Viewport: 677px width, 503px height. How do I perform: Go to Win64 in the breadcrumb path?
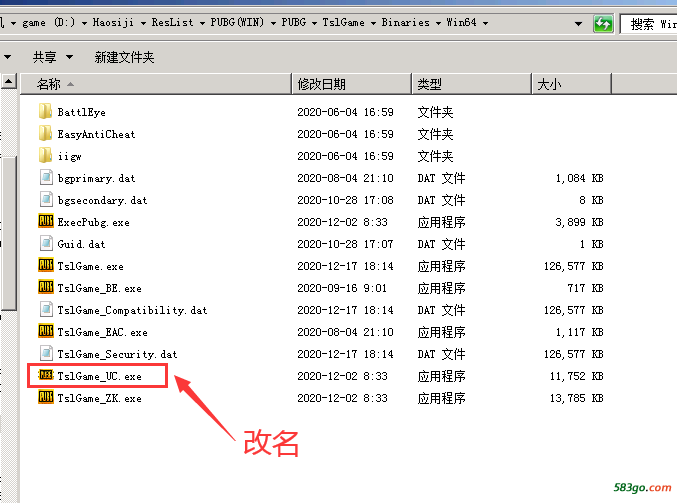coord(461,22)
